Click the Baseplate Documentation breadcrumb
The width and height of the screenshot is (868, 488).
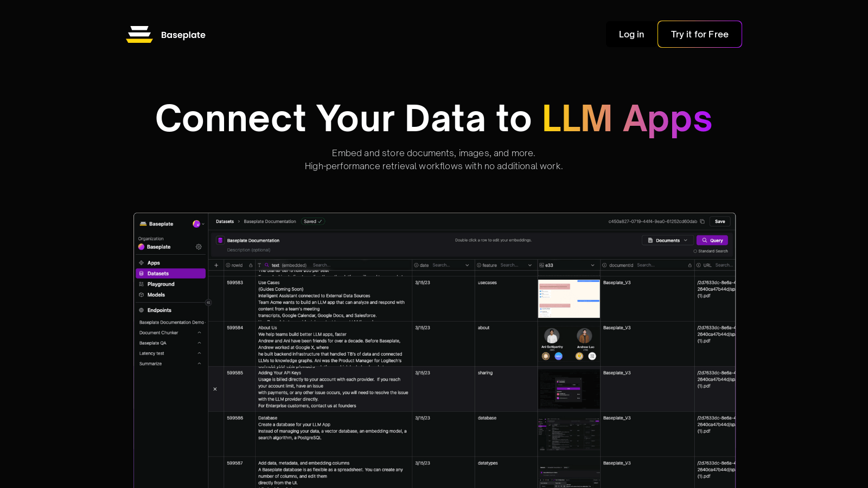pos(270,221)
